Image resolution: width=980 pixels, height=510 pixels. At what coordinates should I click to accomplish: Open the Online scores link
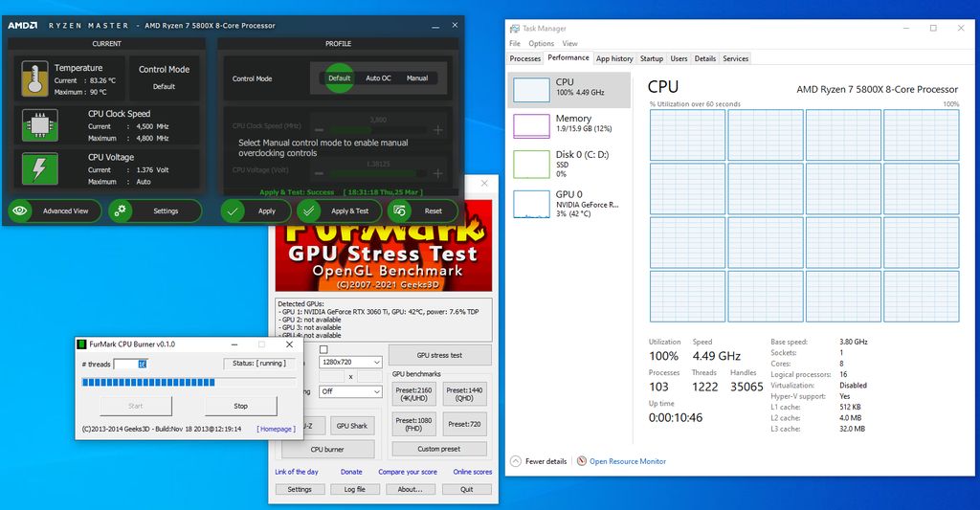pos(473,472)
